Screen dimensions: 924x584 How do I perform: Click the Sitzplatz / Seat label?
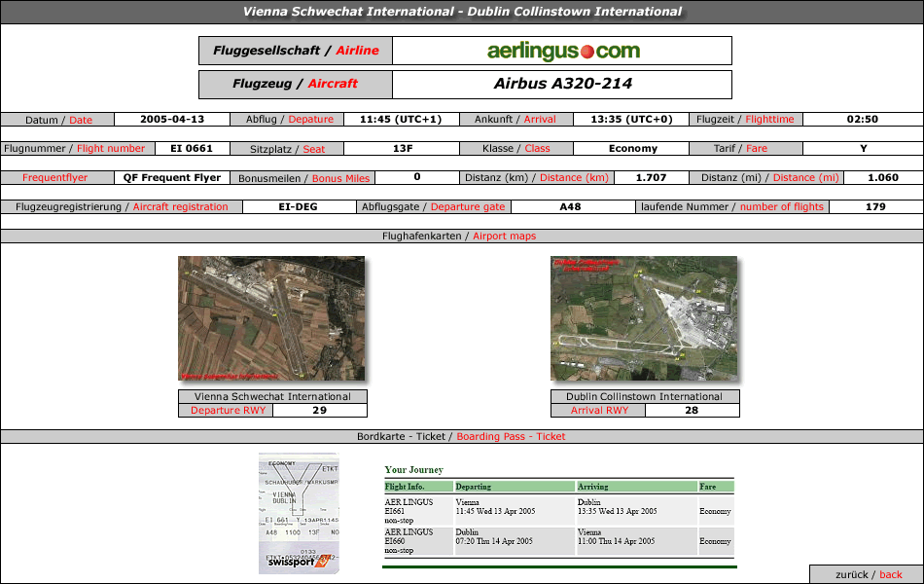[287, 149]
